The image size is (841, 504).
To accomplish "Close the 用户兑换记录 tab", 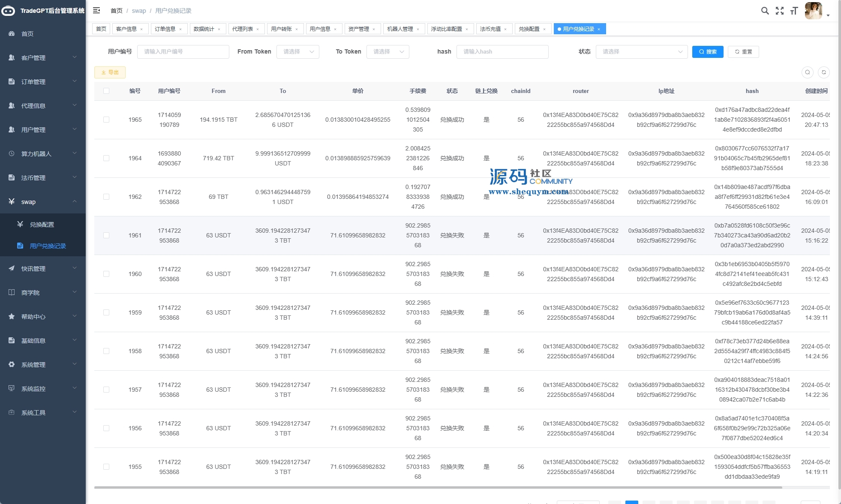I will coord(599,29).
